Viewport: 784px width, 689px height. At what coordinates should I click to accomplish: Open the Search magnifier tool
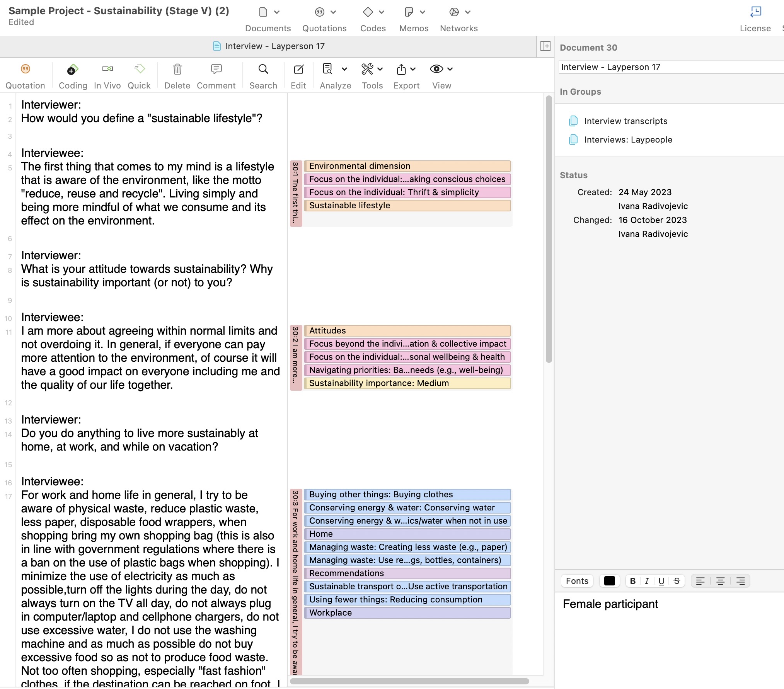click(x=263, y=70)
